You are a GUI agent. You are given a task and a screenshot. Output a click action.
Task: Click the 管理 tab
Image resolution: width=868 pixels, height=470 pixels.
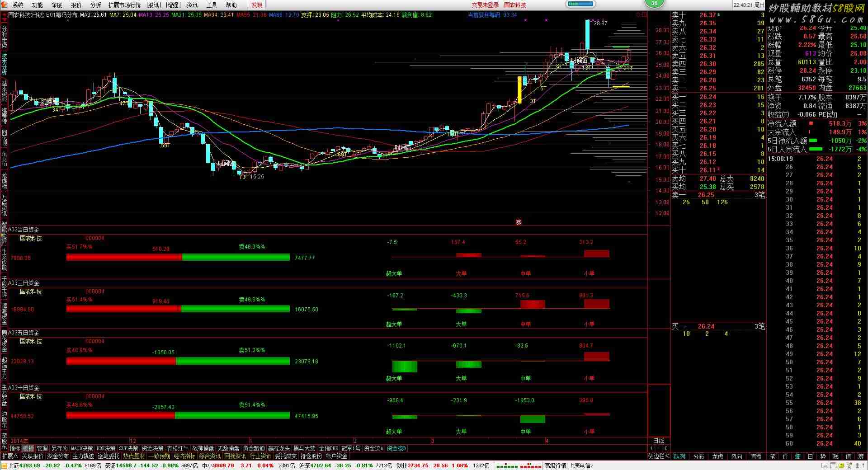(42, 449)
